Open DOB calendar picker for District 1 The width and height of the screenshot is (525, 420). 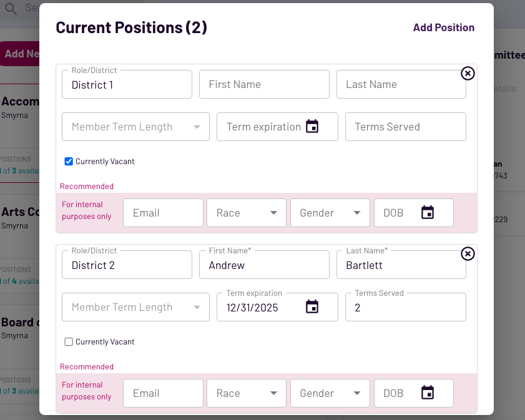tap(428, 213)
